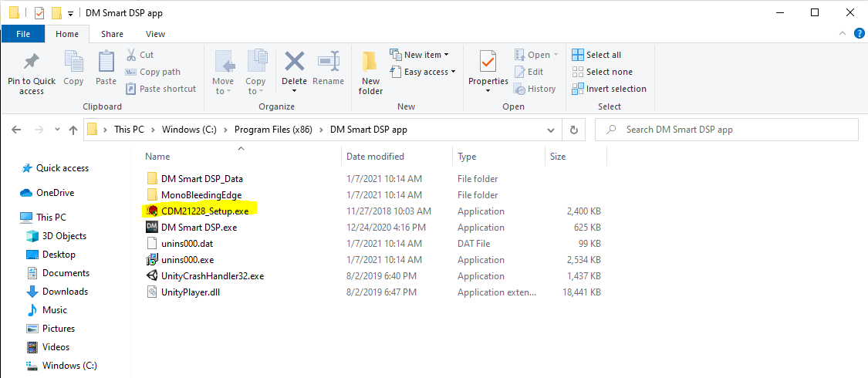Open the New item dropdown

[419, 55]
